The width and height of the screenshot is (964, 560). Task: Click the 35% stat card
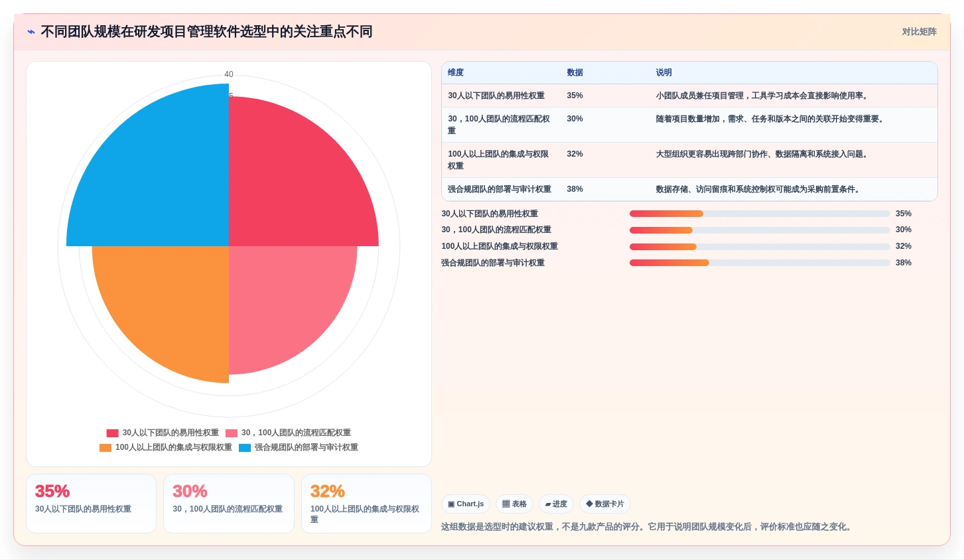[x=92, y=504]
